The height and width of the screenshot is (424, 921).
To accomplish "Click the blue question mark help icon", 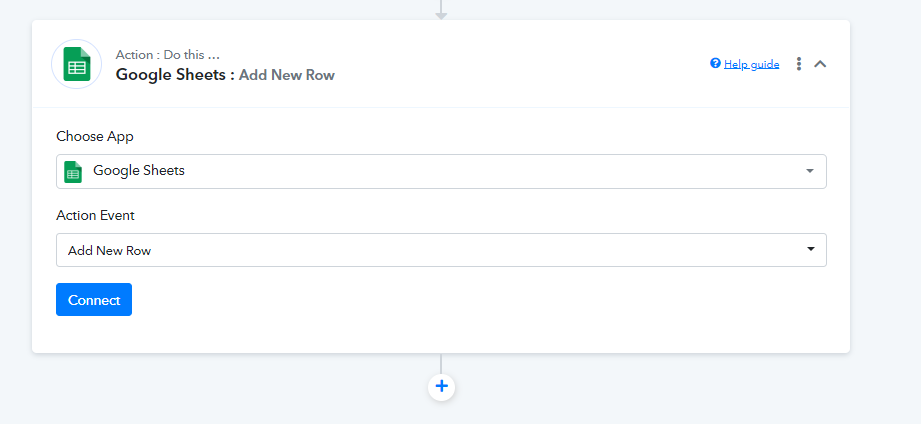I will pyautogui.click(x=715, y=63).
